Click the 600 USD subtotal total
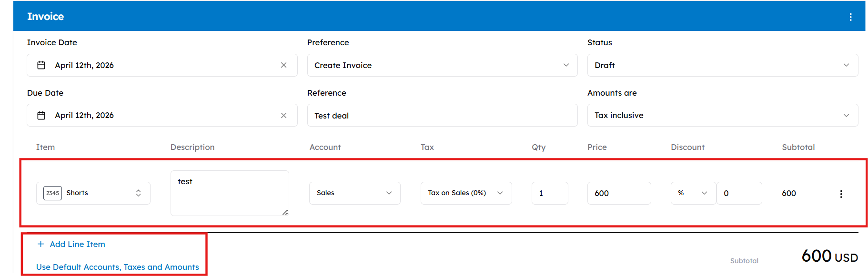Screen dimensions: 868x276 tap(829, 256)
